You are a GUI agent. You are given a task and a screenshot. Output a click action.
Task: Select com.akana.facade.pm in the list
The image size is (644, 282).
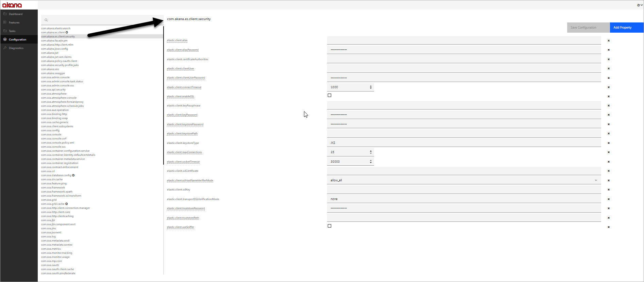click(54, 40)
